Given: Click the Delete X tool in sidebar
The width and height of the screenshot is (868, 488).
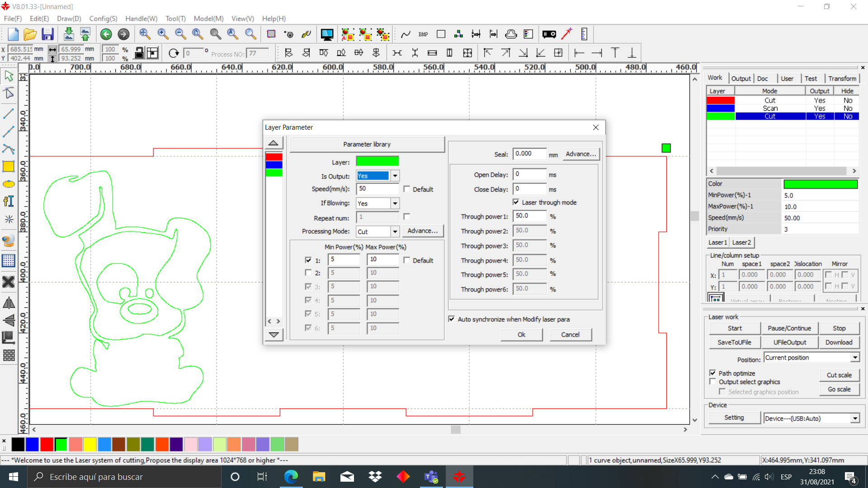Looking at the screenshot, I should tap(9, 282).
